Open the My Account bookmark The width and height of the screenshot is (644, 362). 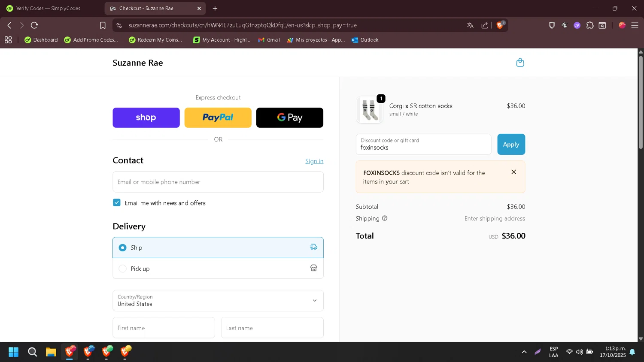222,40
